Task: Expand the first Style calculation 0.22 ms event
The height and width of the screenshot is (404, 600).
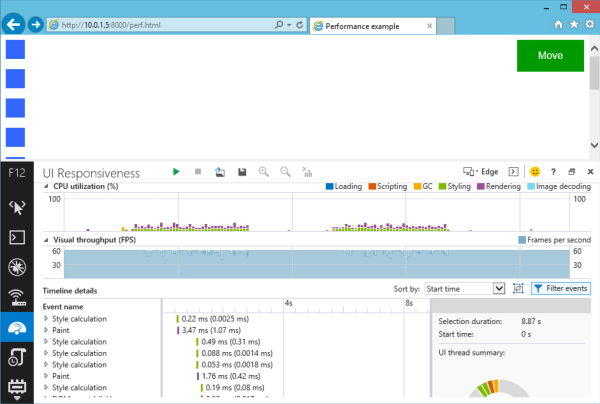Action: pos(46,318)
